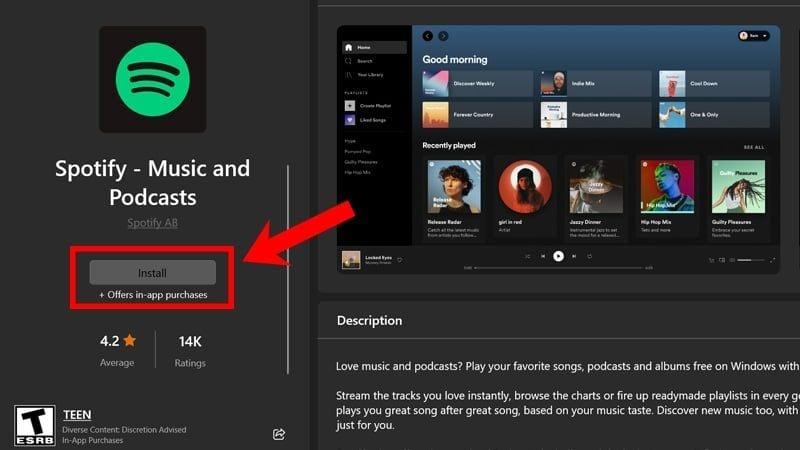Click play button in preview player bar
This screenshot has height=450, width=800.
[559, 256]
